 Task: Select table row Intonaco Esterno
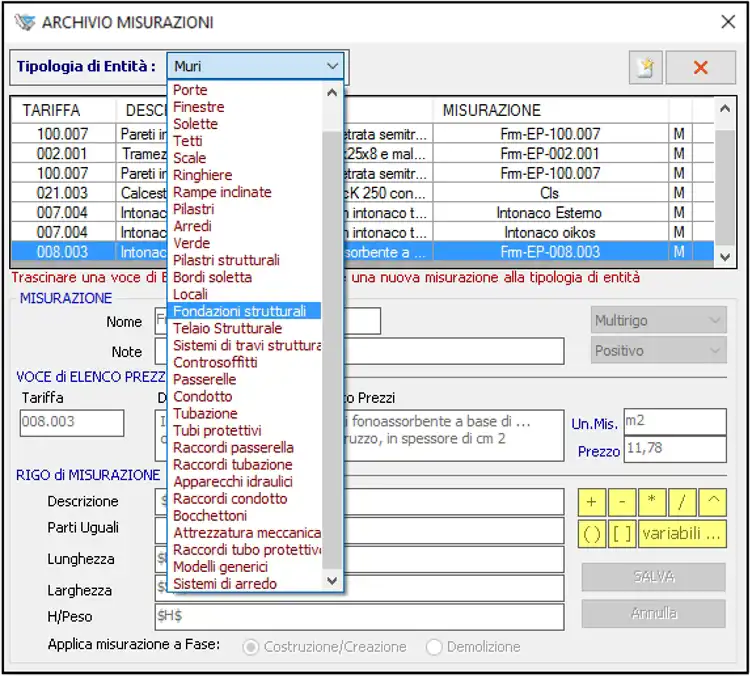[362, 212]
